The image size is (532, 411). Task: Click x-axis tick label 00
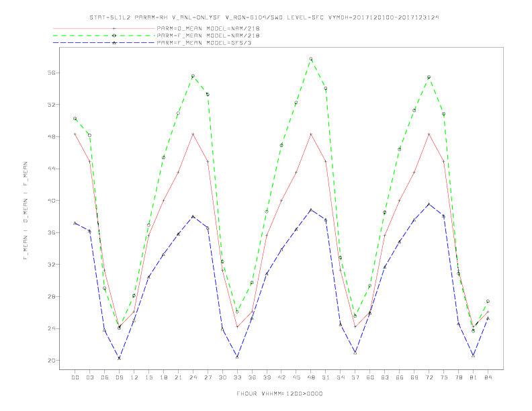[75, 377]
